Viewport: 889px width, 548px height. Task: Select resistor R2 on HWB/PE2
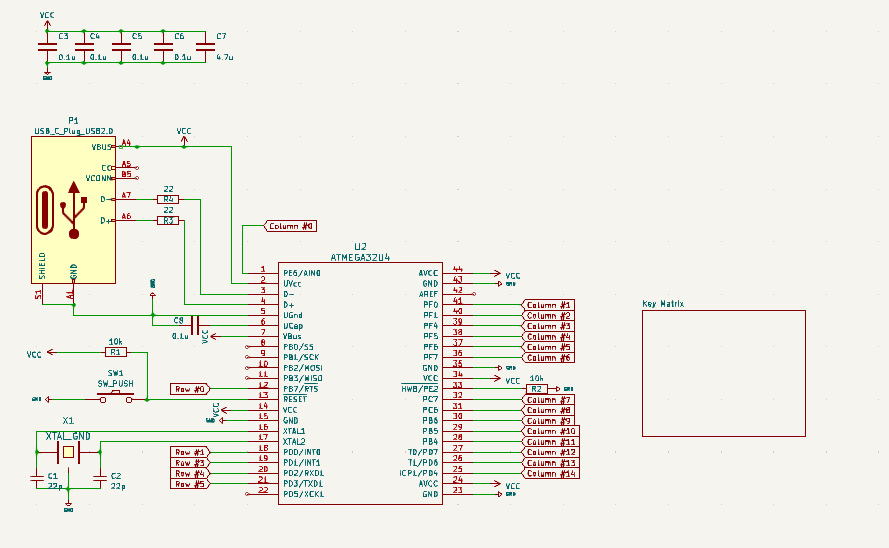[x=536, y=389]
